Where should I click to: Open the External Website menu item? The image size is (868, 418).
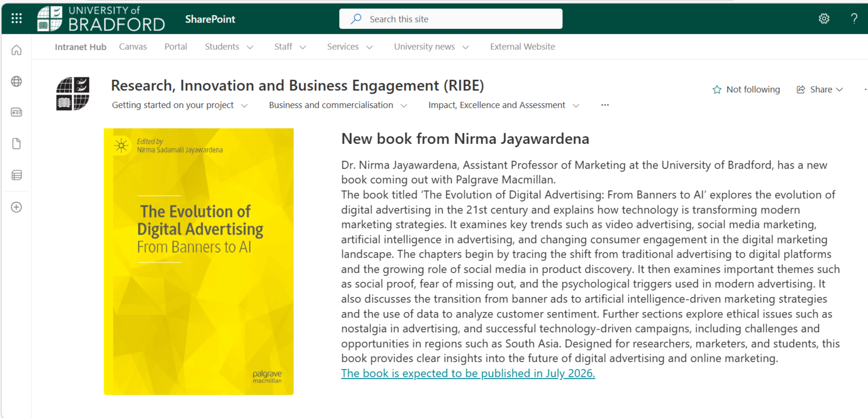point(522,47)
